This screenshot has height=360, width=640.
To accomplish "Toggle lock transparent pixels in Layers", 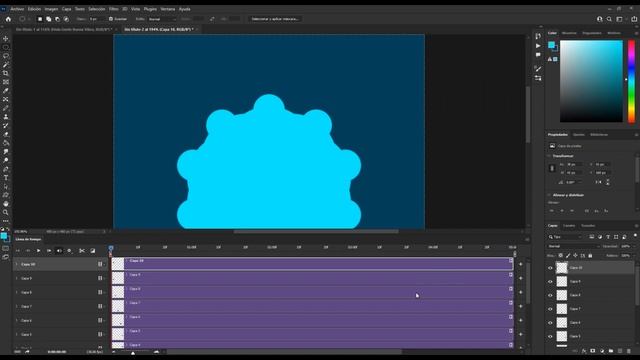I will click(560, 256).
